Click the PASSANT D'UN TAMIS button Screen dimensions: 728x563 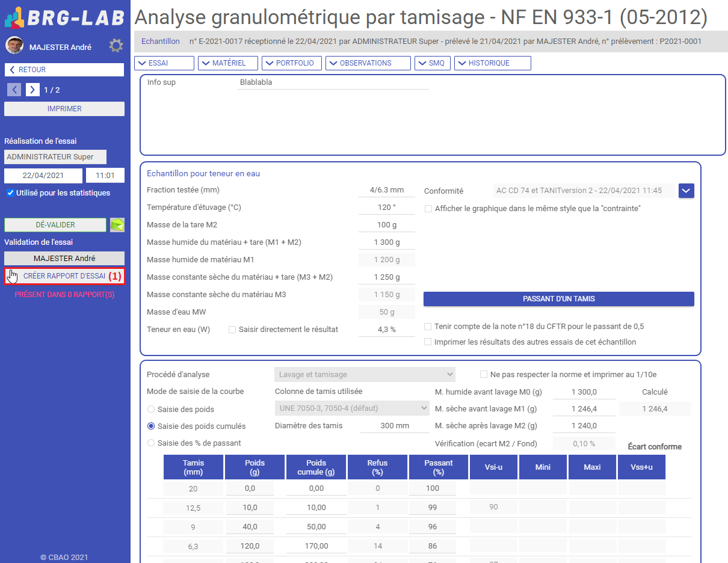pos(559,299)
